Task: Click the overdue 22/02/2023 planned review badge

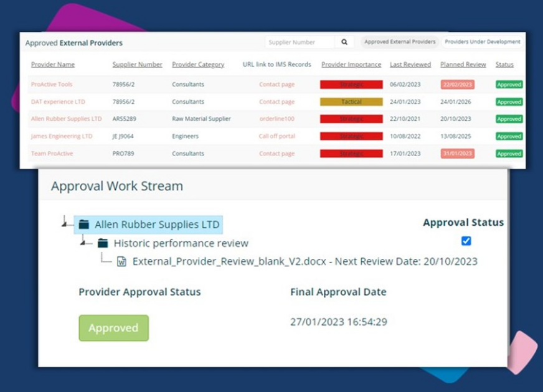Action: coord(457,85)
